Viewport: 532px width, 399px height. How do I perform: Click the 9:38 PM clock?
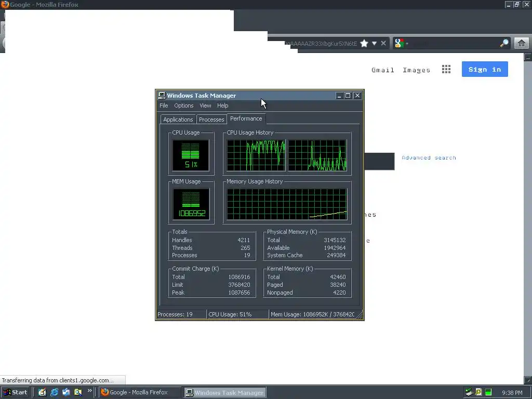[512, 393]
